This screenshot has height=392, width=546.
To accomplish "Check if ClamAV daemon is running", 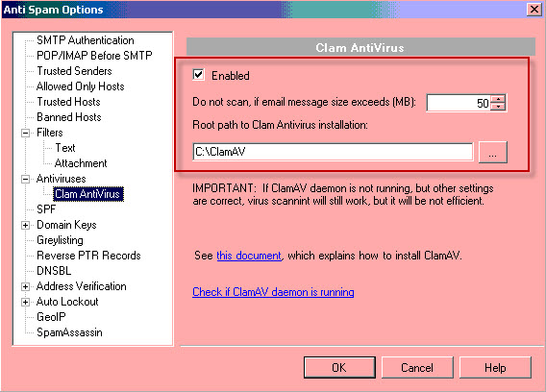I will coord(273,292).
